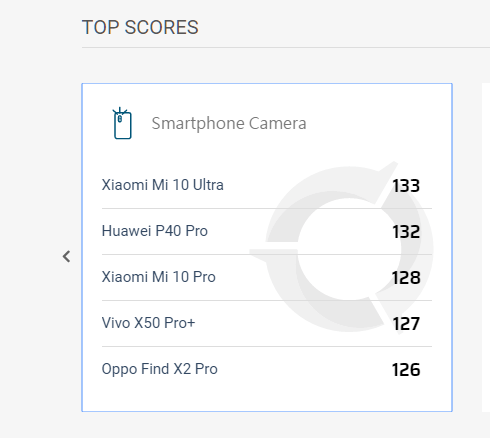The image size is (490, 438).
Task: Click the partially visible next score card
Action: (486, 247)
